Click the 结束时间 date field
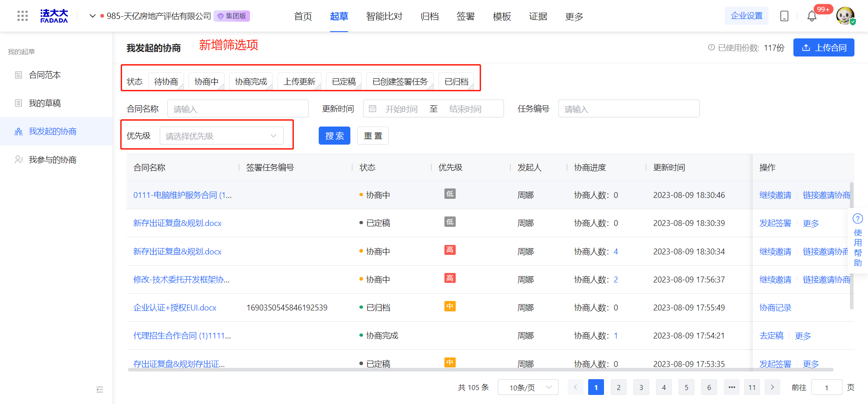The image size is (868, 404). pos(465,109)
